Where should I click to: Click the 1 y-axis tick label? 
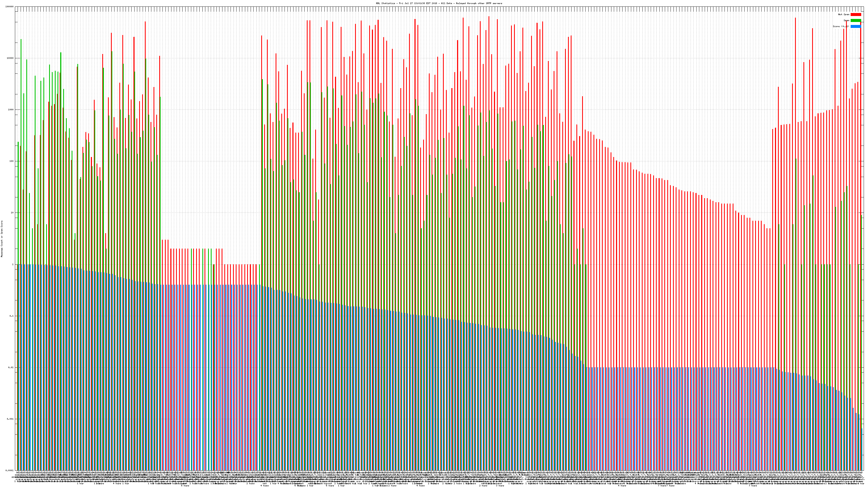pyautogui.click(x=13, y=264)
